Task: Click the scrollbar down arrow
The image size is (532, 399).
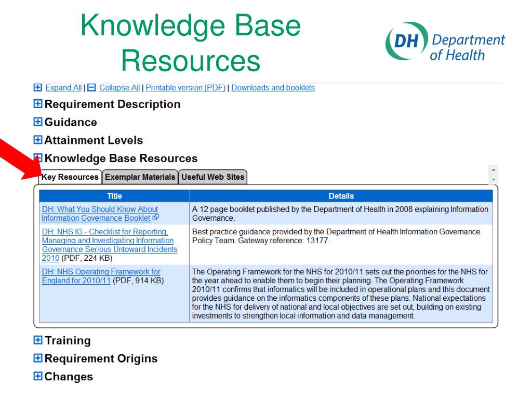Action: click(x=494, y=179)
